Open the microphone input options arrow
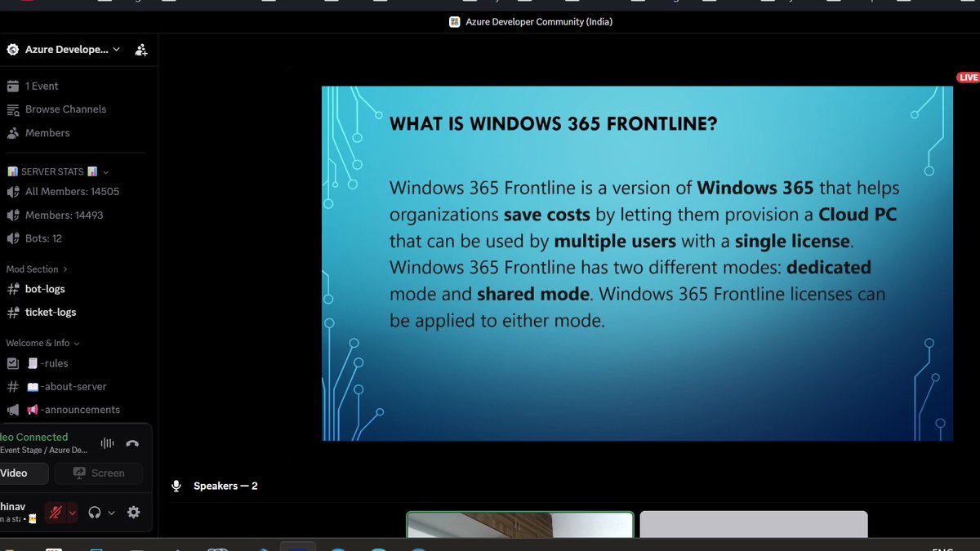This screenshot has height=551, width=980. click(x=73, y=513)
